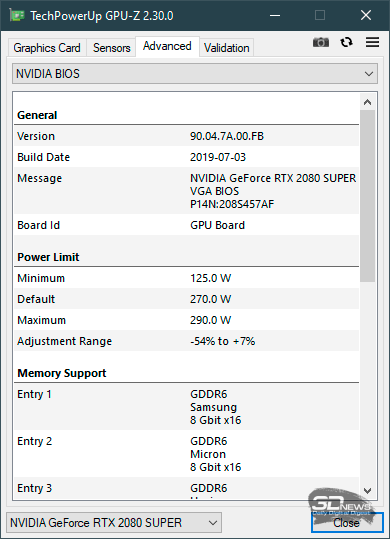Take a screenshot with the camera icon
Viewport: 390px width, 539px height.
321,42
